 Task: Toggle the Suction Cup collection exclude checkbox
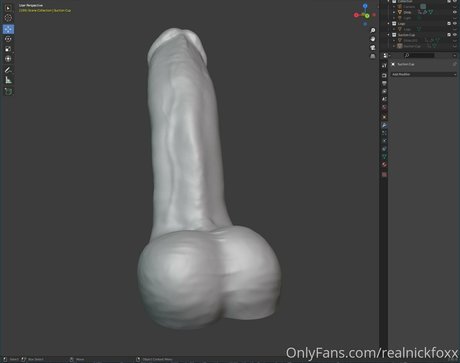[x=449, y=35]
